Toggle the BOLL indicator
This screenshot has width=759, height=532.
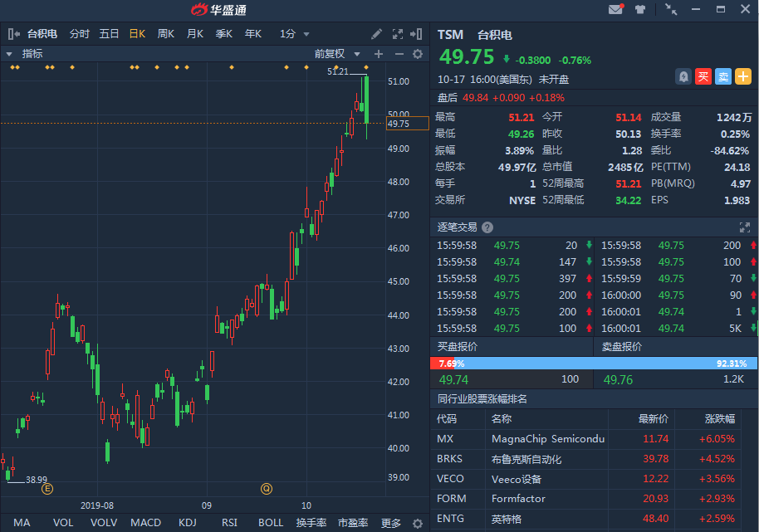pos(271,523)
